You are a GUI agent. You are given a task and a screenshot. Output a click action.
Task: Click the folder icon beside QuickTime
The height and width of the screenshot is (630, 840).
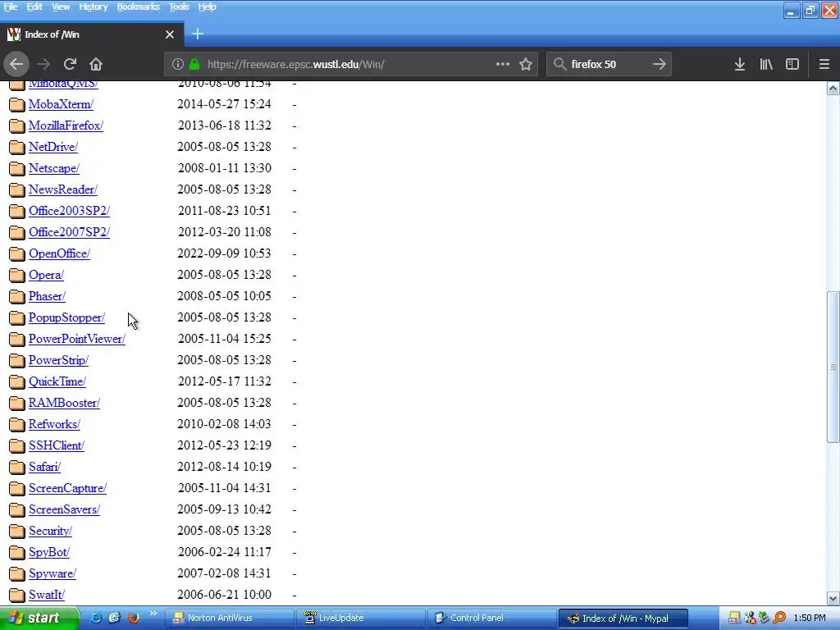17,382
